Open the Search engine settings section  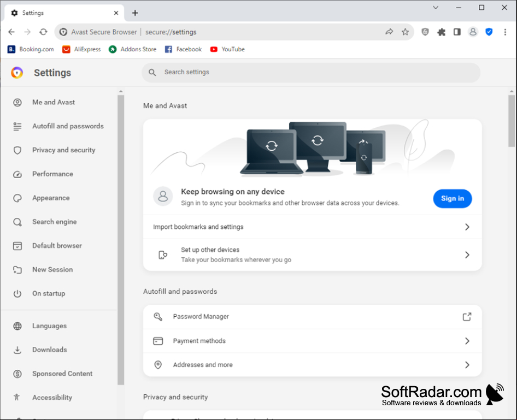pos(55,222)
